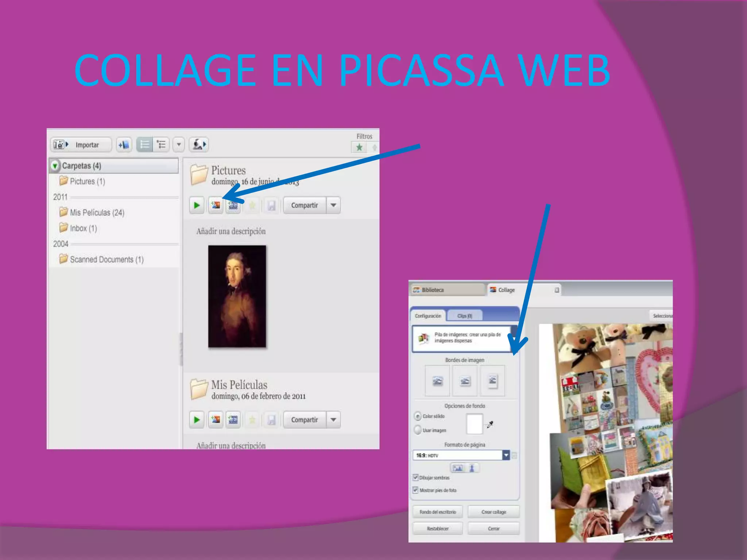
Task: Open the Clips (0) tab
Action: pyautogui.click(x=465, y=316)
